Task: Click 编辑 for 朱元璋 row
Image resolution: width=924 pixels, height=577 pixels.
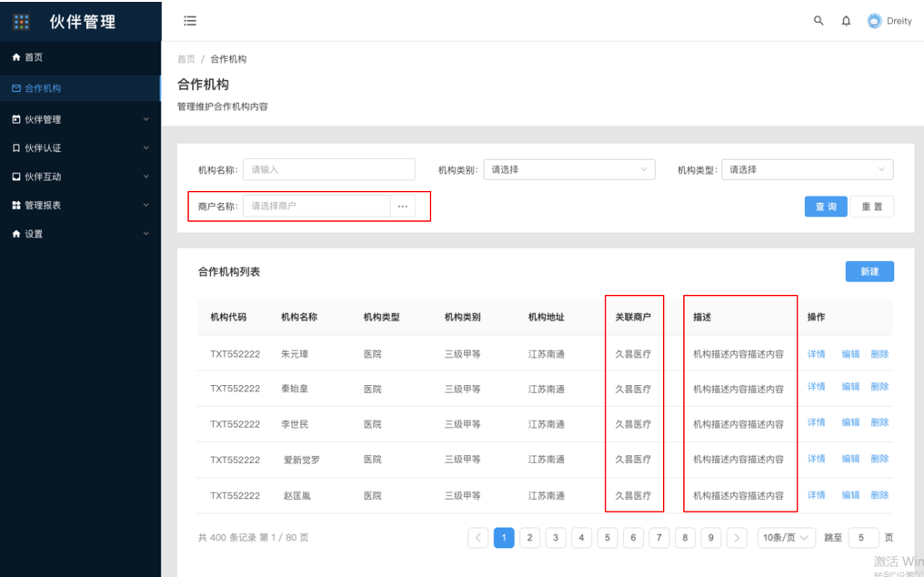Action: coord(850,354)
